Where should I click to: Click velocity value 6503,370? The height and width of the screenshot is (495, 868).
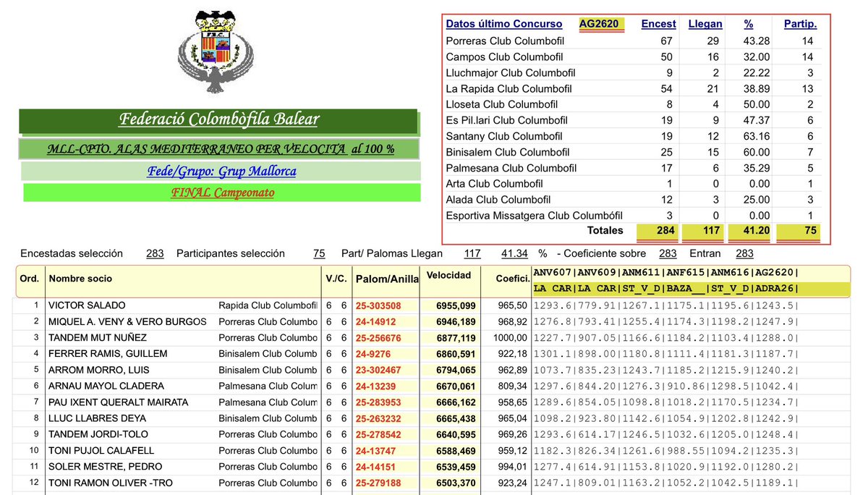(456, 482)
